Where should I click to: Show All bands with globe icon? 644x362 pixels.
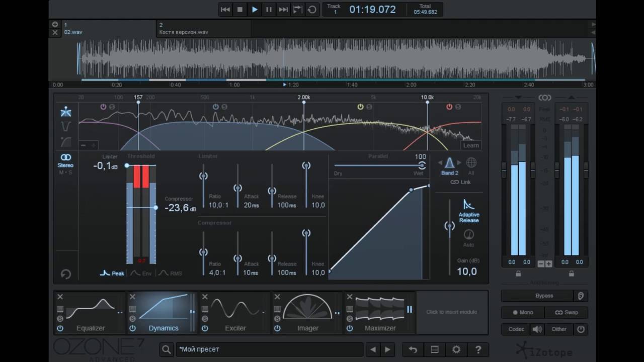coord(471,162)
